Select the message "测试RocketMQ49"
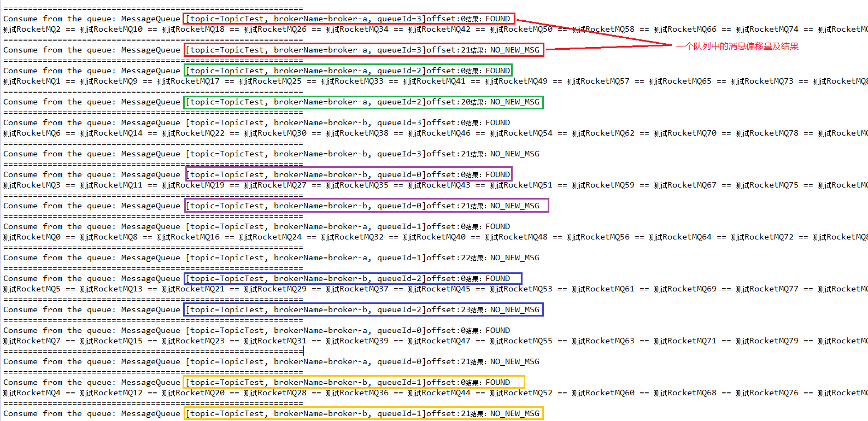The width and height of the screenshot is (868, 421). click(x=517, y=81)
